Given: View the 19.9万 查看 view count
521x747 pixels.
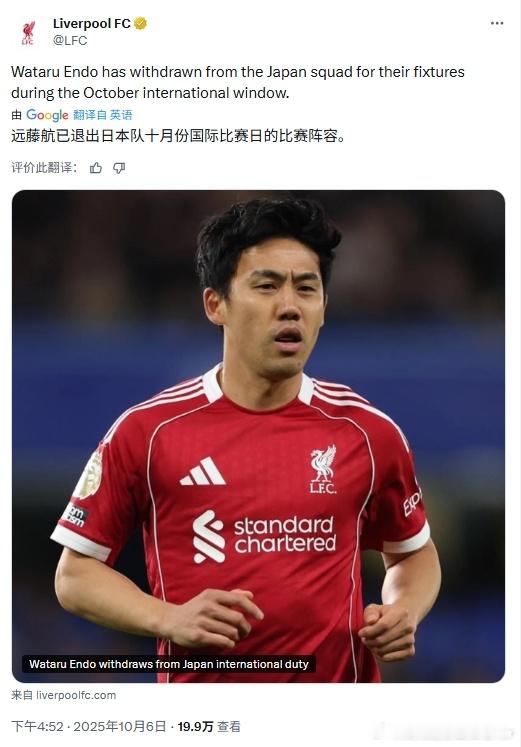Looking at the screenshot, I should [209, 726].
